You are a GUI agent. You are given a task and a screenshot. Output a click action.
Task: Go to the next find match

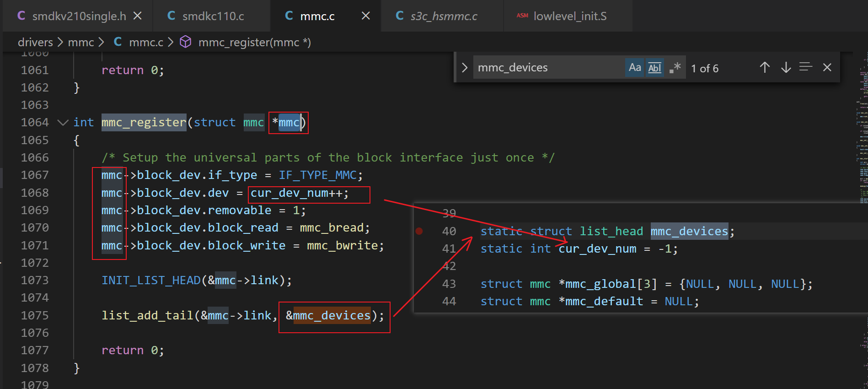click(x=786, y=68)
